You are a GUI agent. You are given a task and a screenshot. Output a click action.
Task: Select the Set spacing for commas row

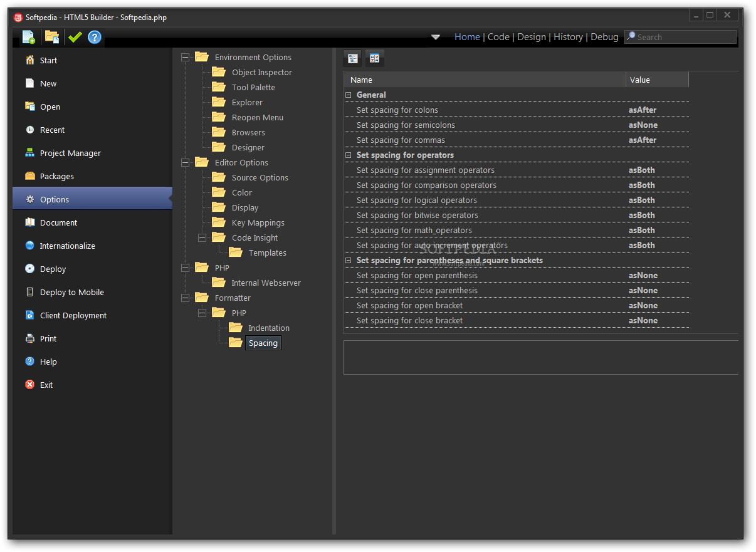[516, 140]
